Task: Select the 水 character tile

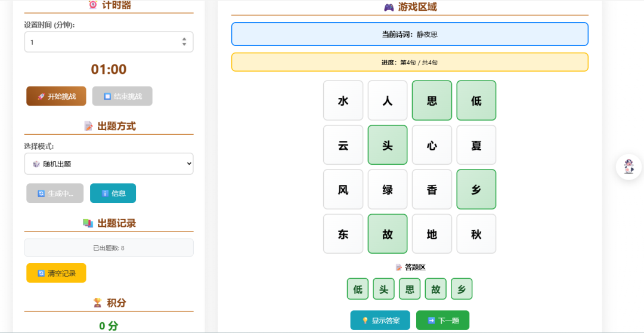Action: click(x=343, y=100)
